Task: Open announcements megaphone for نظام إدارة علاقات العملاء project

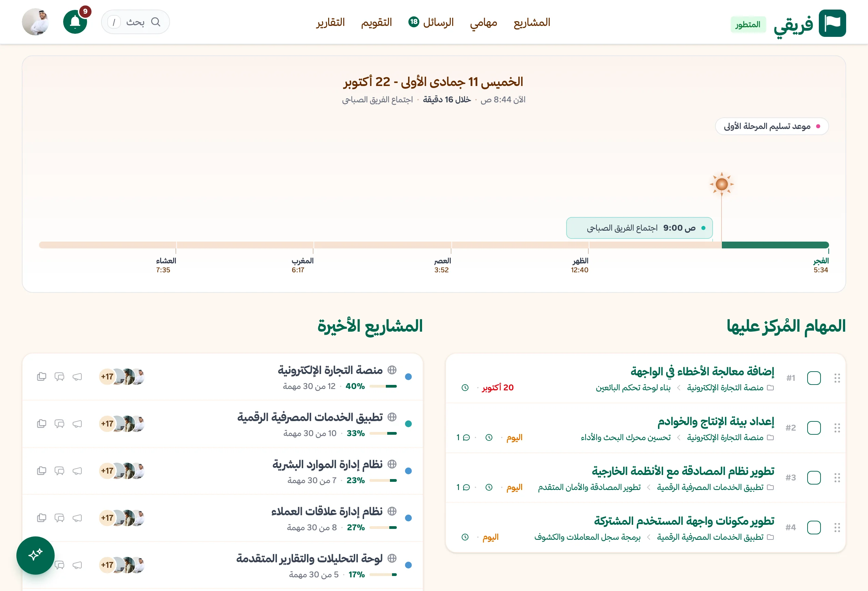Action: (x=77, y=518)
